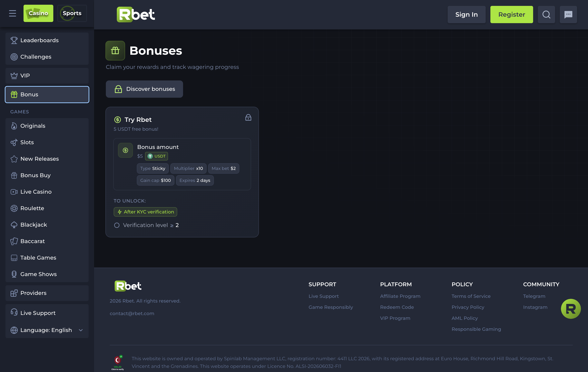Select the Verification level ≥ 2 radio circle
The width and height of the screenshot is (588, 372).
point(117,225)
